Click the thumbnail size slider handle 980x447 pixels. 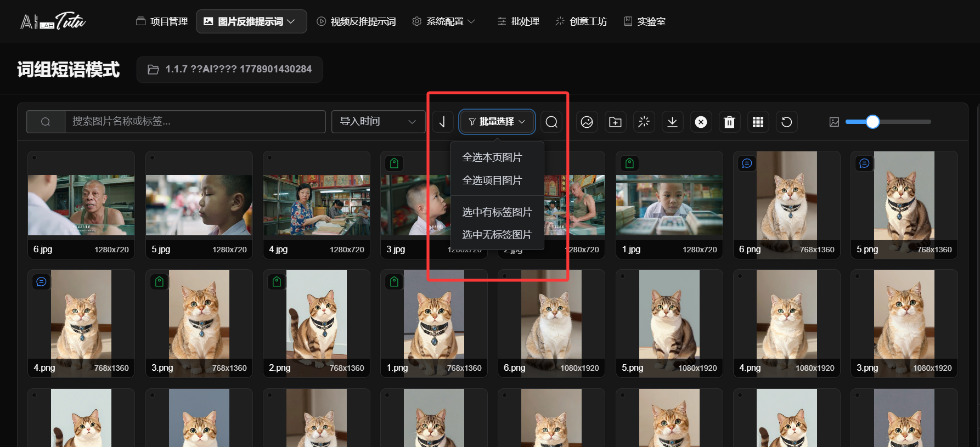[872, 122]
